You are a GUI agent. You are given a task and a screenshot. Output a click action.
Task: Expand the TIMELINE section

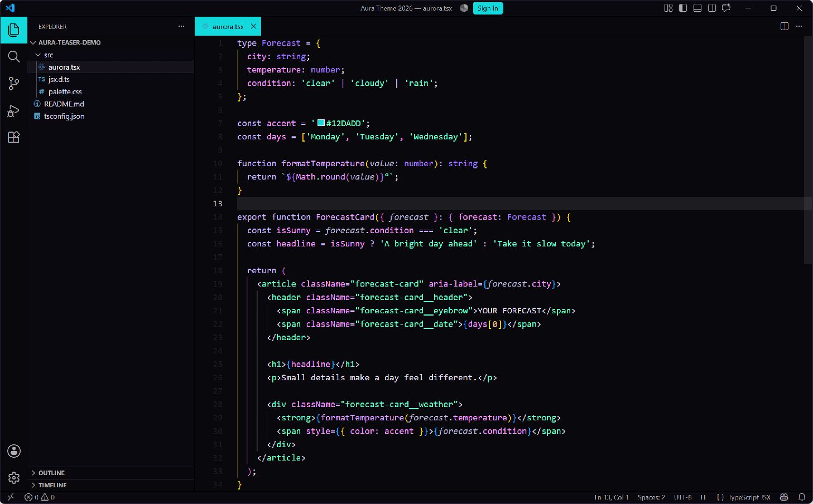click(x=111, y=485)
